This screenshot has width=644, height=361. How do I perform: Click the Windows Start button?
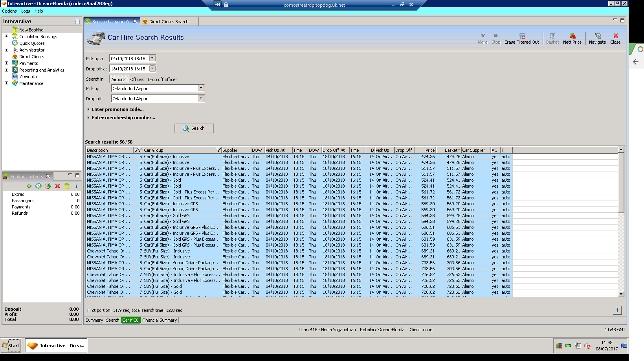pos(11,346)
